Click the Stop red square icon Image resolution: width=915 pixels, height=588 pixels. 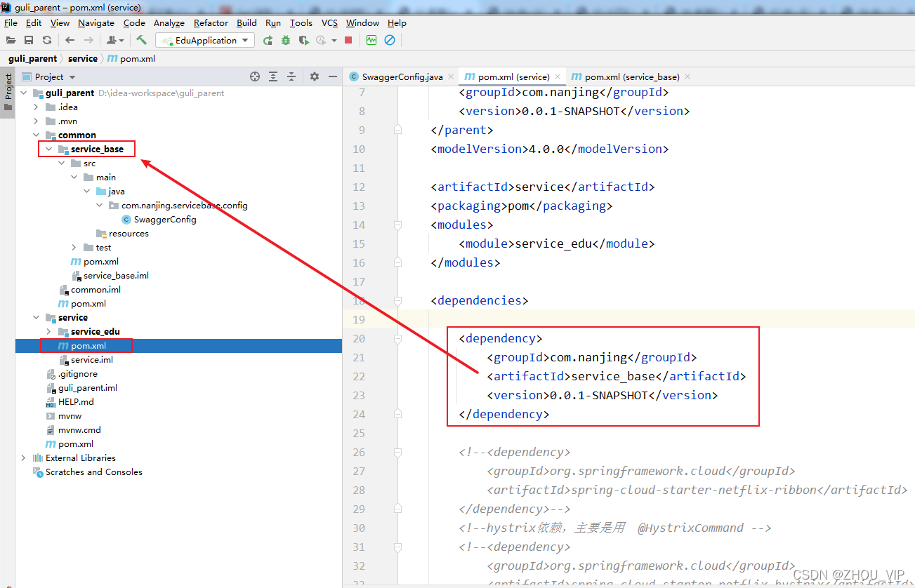tap(348, 41)
